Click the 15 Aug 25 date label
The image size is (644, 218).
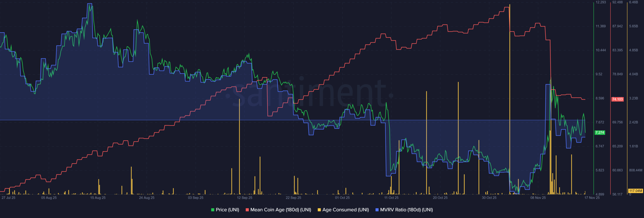pyautogui.click(x=98, y=198)
